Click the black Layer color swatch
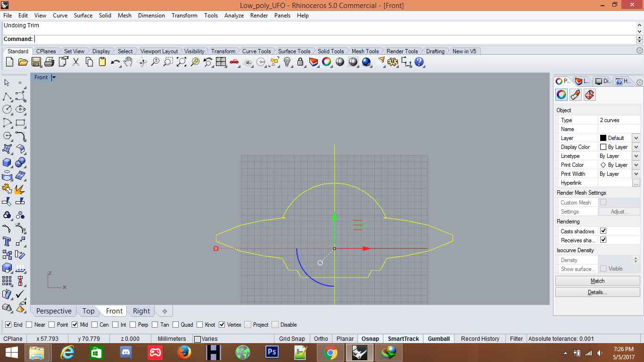Image resolution: width=644 pixels, height=362 pixels. [x=603, y=138]
